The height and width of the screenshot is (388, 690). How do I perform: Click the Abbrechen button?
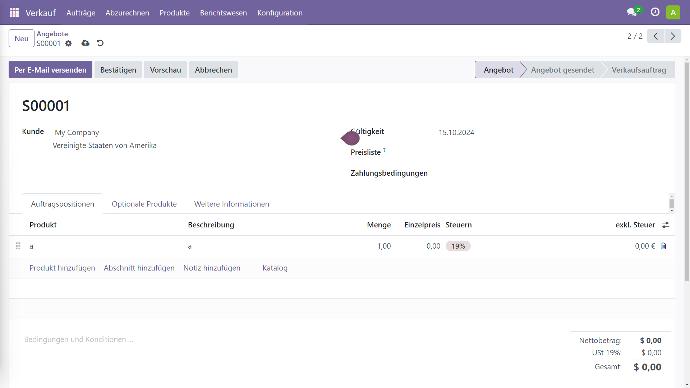[213, 70]
